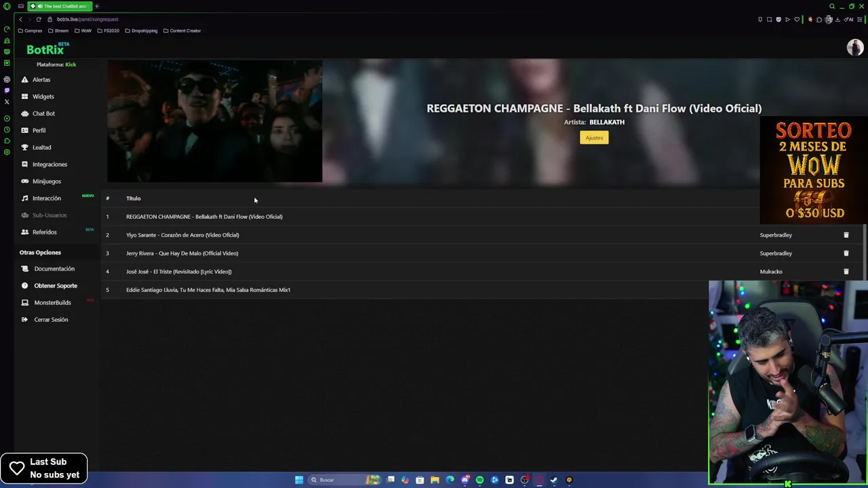
Task: Open the Windows Start menu
Action: (x=299, y=480)
